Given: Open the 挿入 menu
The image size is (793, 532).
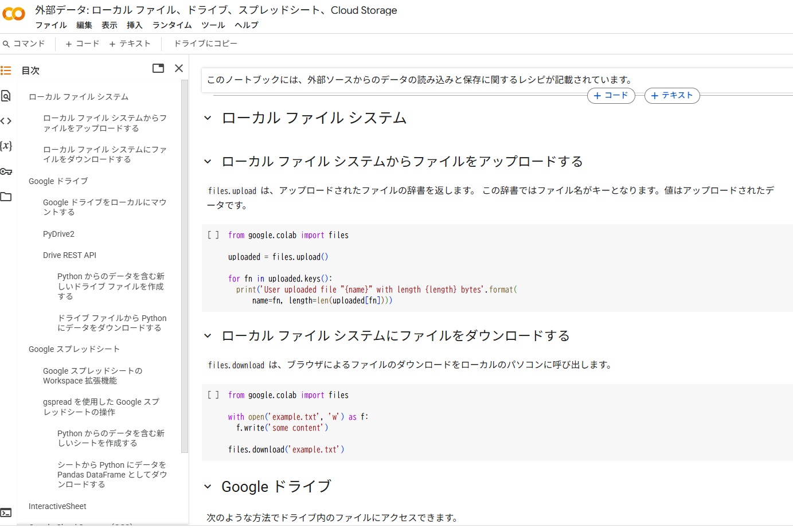Looking at the screenshot, I should click(x=135, y=25).
